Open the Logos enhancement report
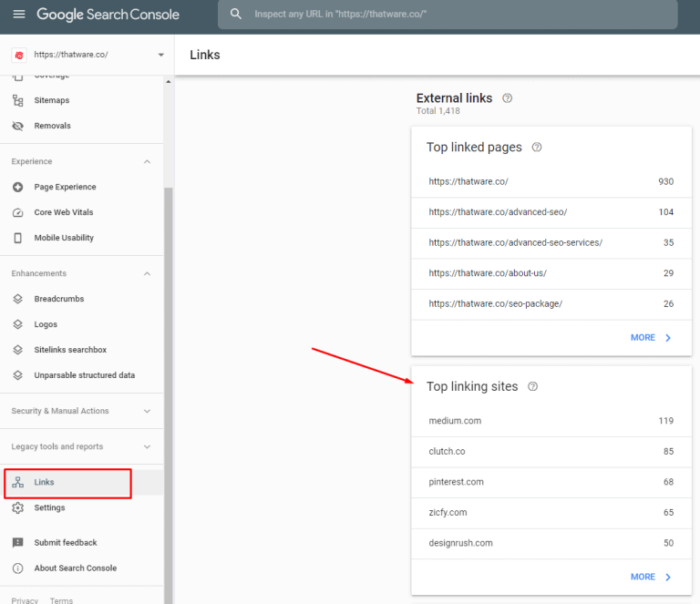Screen dimensions: 700x604 click(46, 324)
